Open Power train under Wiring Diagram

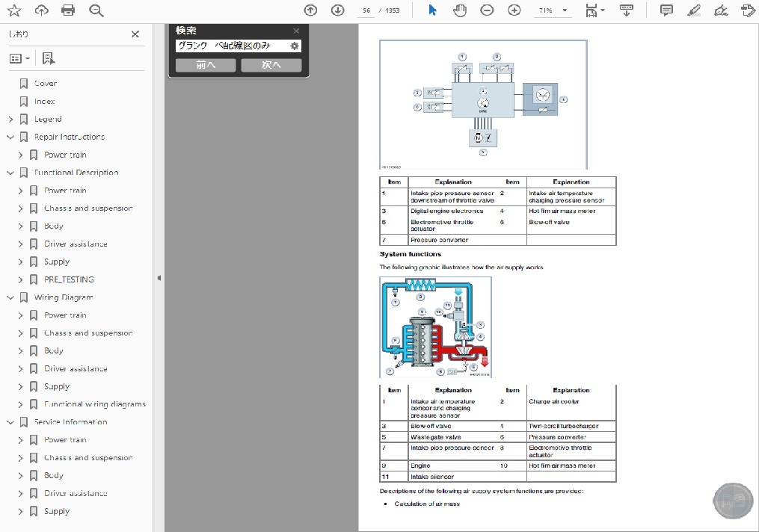pyautogui.click(x=65, y=315)
